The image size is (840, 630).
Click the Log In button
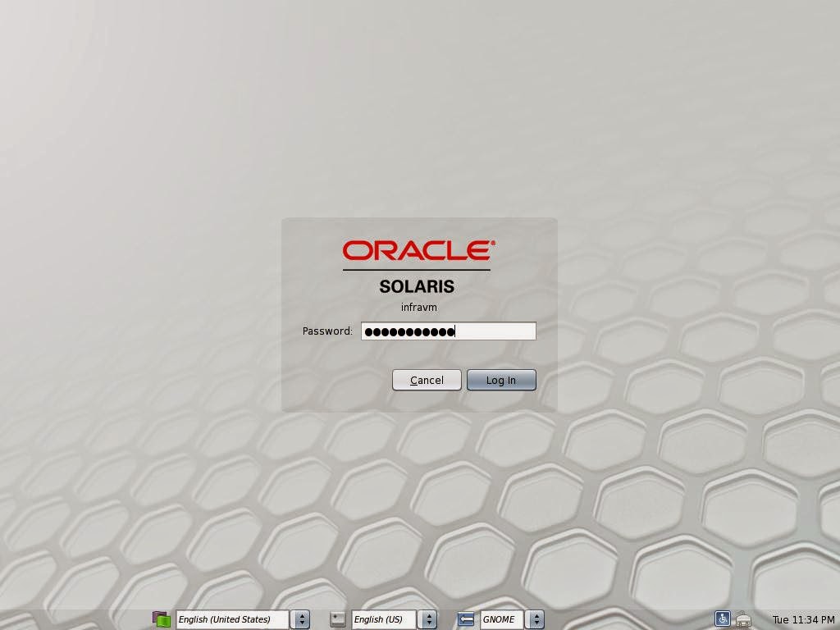coord(501,380)
